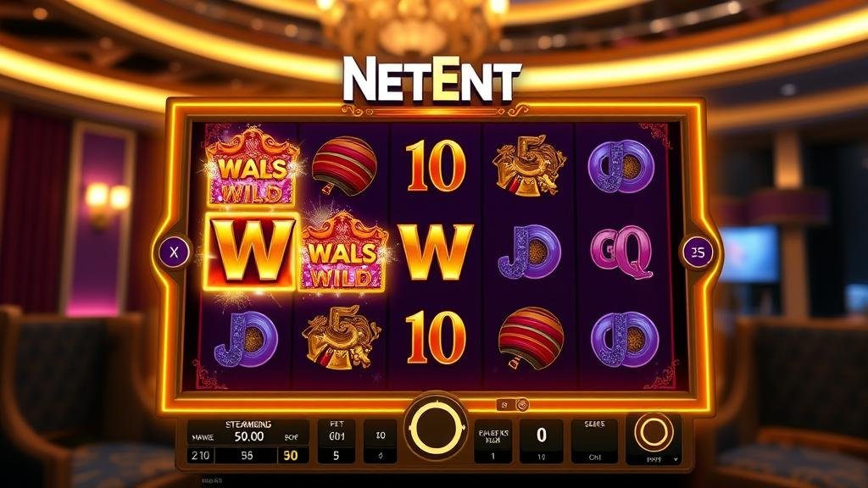Open the SEIES panel

tap(594, 441)
